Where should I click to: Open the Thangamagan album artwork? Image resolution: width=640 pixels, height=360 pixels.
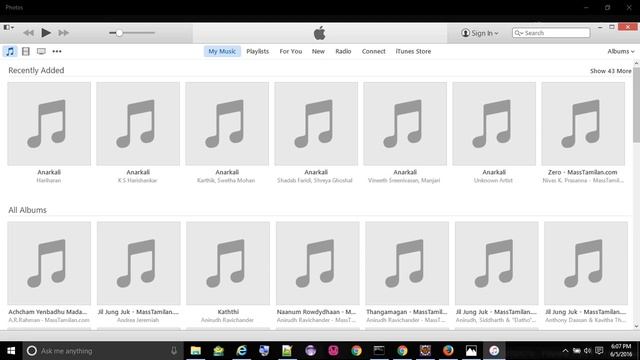[x=407, y=263]
